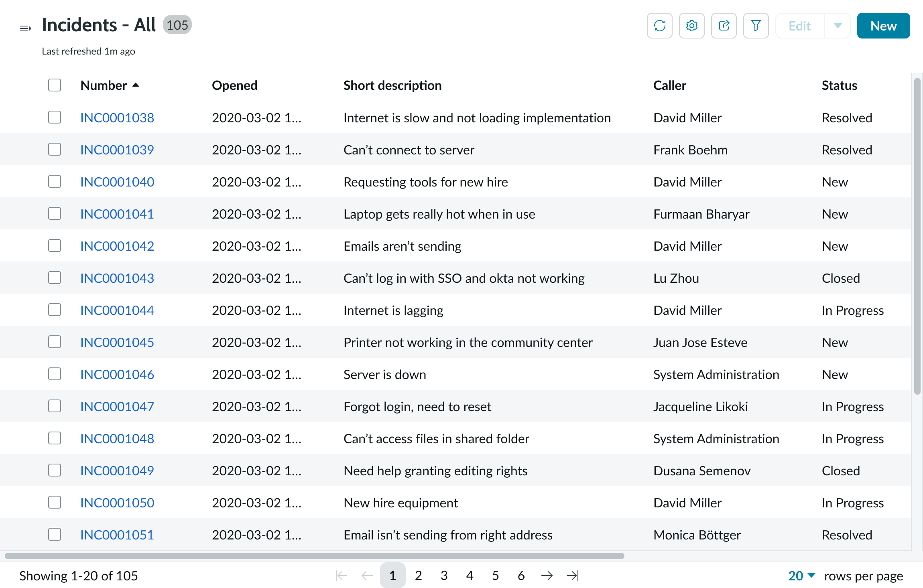Click the New incident button

[x=883, y=26]
